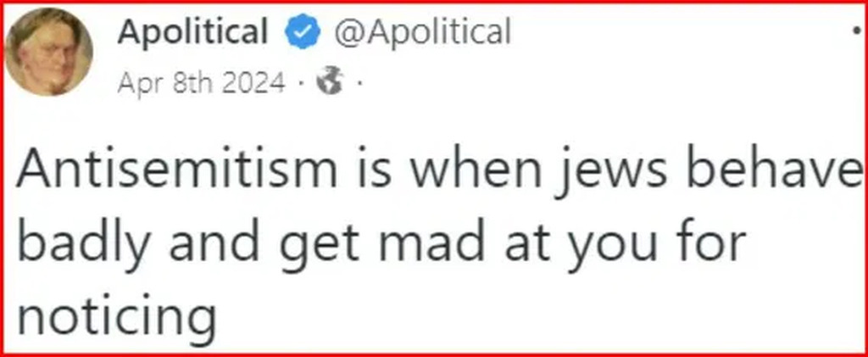
Task: Open the Apr 8th 2024 timestamp
Action: point(201,83)
